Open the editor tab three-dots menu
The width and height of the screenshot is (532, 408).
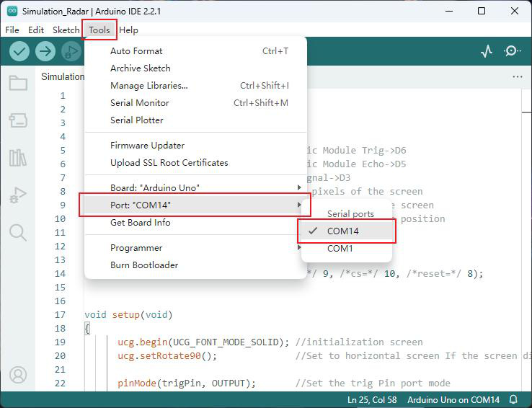pyautogui.click(x=518, y=76)
